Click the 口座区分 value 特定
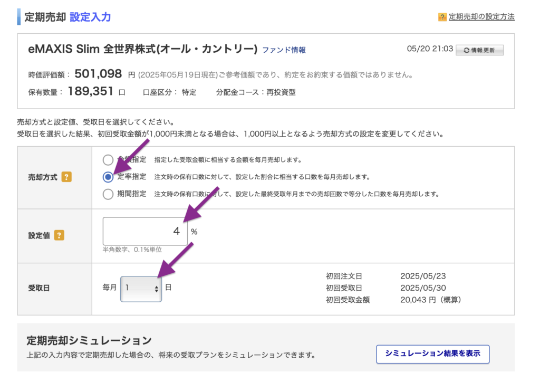Viewport: 540px width, 392px height. pyautogui.click(x=189, y=92)
